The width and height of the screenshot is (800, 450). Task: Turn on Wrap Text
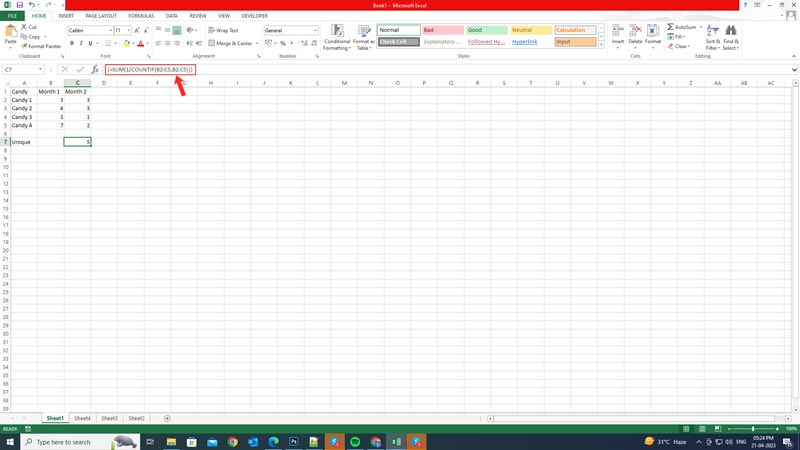click(223, 31)
